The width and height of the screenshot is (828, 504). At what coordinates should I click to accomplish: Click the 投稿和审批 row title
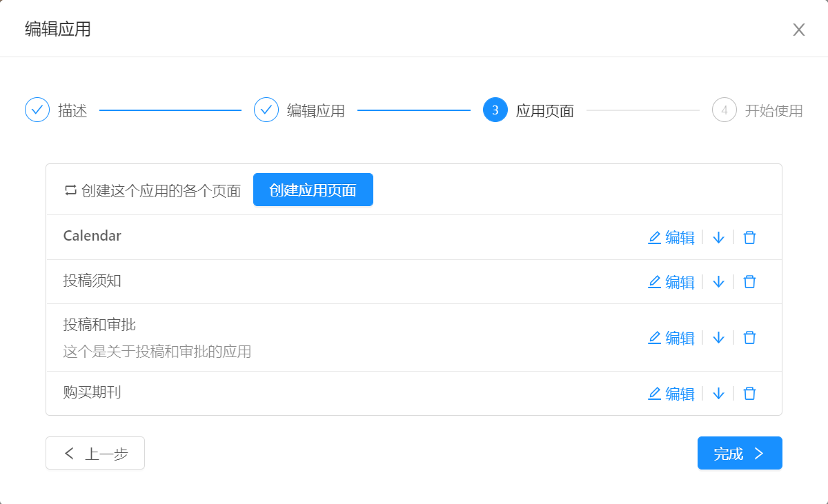99,324
